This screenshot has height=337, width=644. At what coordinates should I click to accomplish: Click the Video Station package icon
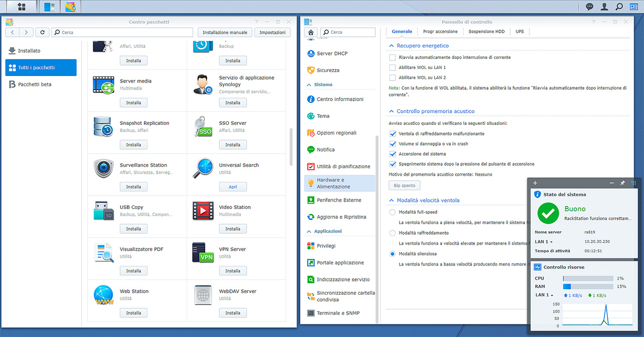pyautogui.click(x=203, y=211)
